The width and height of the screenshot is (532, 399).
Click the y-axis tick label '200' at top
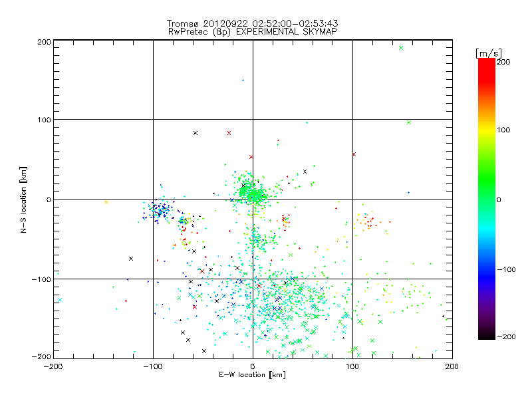[44, 42]
